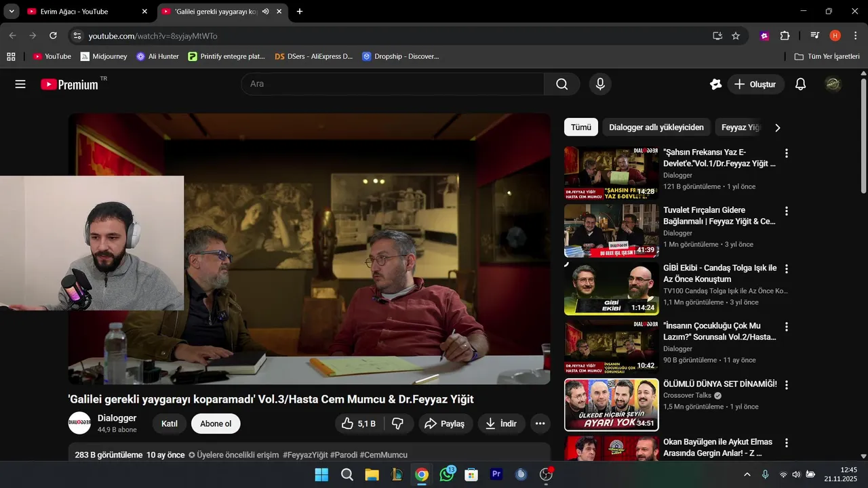The image size is (868, 488).
Task: Select the Feyyaz Yiğit filter chip
Action: [x=741, y=127]
